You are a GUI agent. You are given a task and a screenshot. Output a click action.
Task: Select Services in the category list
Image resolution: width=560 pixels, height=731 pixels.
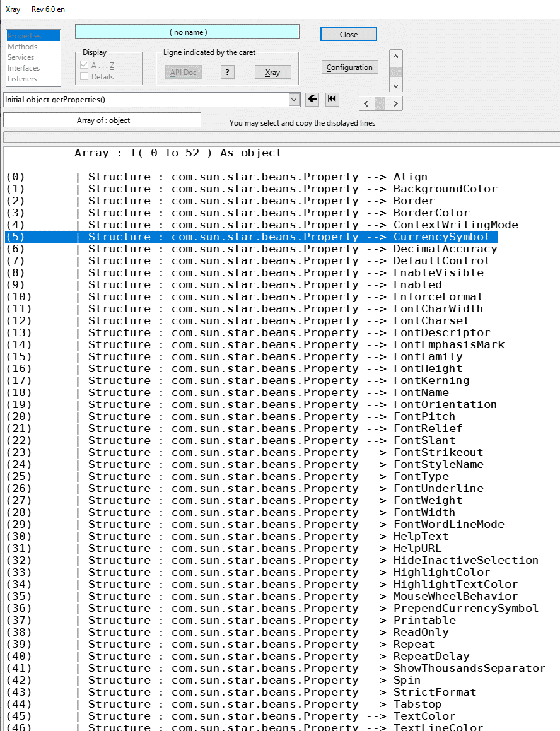21,57
